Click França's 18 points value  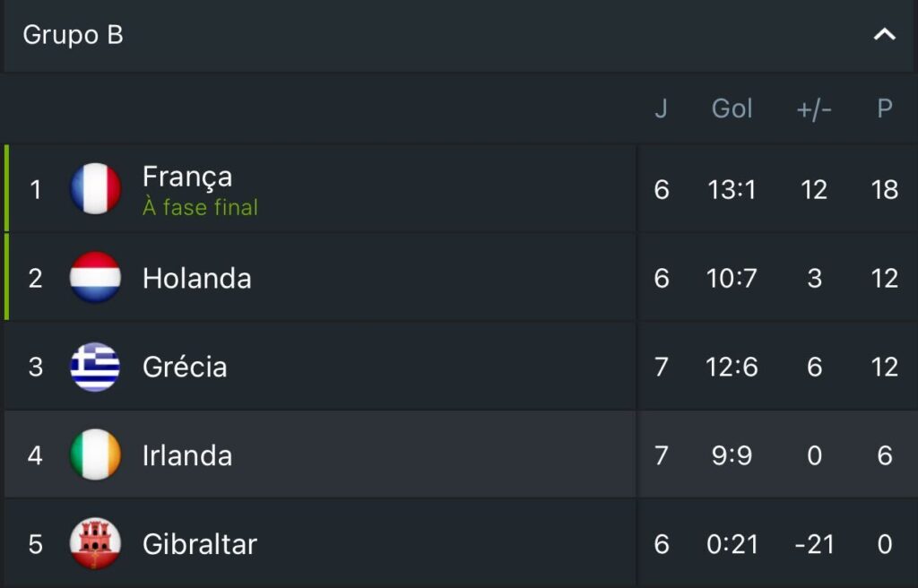coord(884,189)
